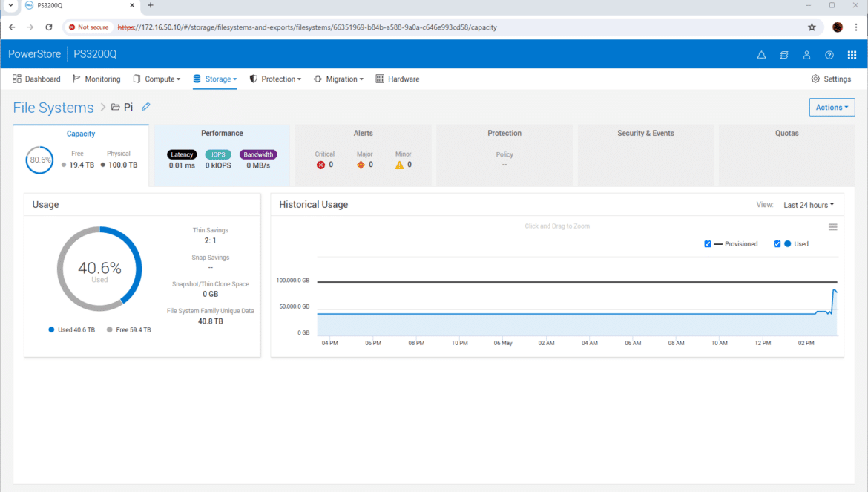The width and height of the screenshot is (868, 492).
Task: Click the minor alerts yellow triangle icon
Action: click(x=399, y=165)
